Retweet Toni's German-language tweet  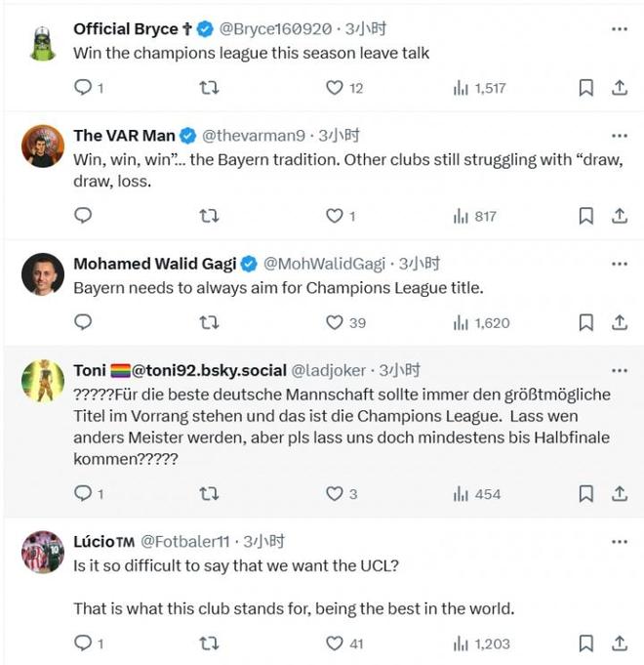coord(209,494)
